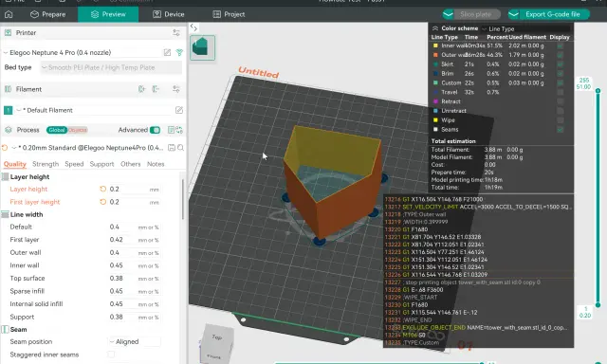
Task: Open filament settings sliders icon
Action: (x=176, y=89)
